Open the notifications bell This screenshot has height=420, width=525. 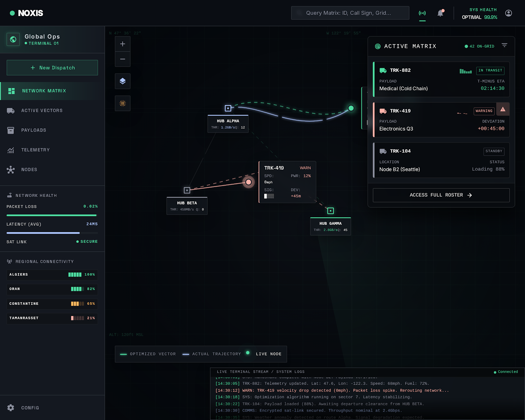tap(440, 13)
